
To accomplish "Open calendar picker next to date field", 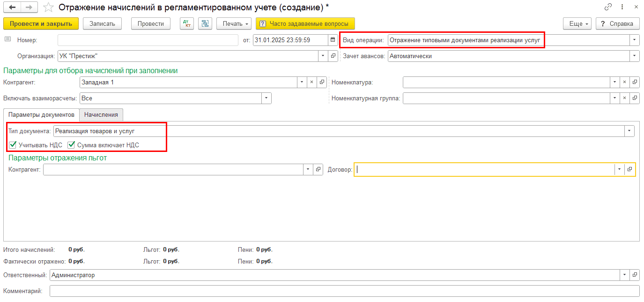I will point(333,40).
